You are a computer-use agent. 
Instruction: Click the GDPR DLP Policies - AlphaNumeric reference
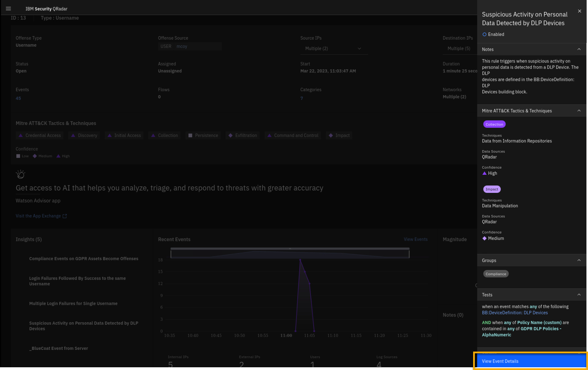pyautogui.click(x=522, y=332)
